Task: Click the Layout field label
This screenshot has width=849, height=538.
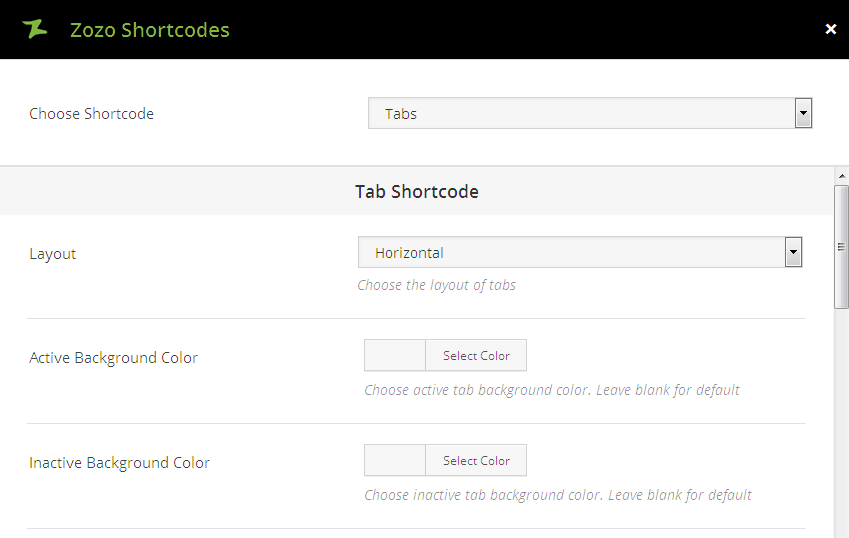Action: tap(53, 254)
